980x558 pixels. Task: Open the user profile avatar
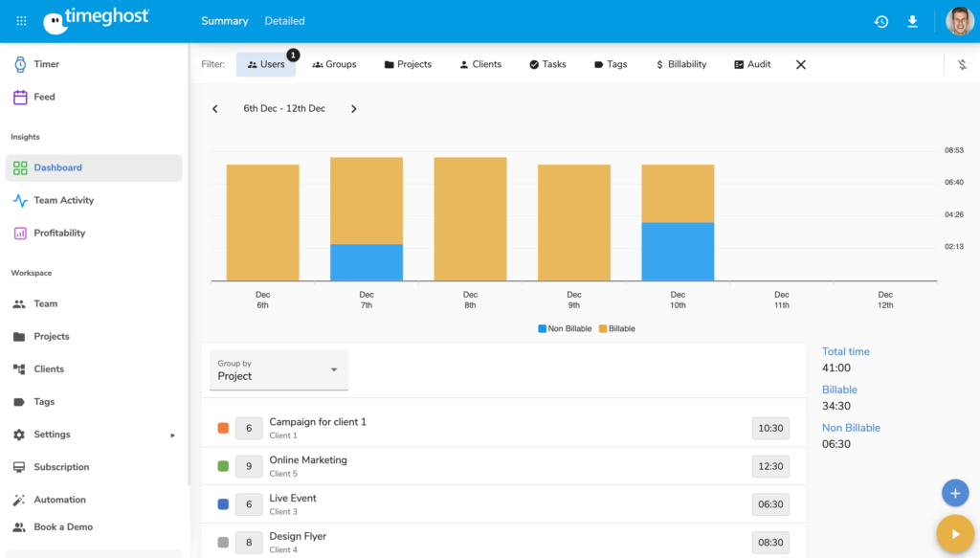[959, 21]
